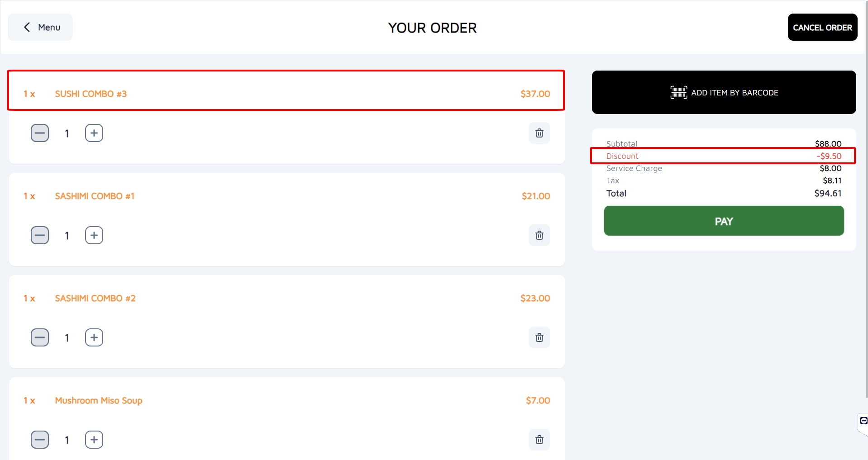Delete Mushroom Miso Soup from order
The height and width of the screenshot is (460, 868).
click(539, 440)
